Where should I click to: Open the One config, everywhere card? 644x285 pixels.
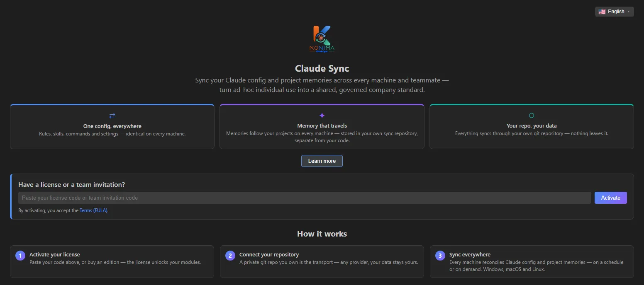pyautogui.click(x=112, y=126)
